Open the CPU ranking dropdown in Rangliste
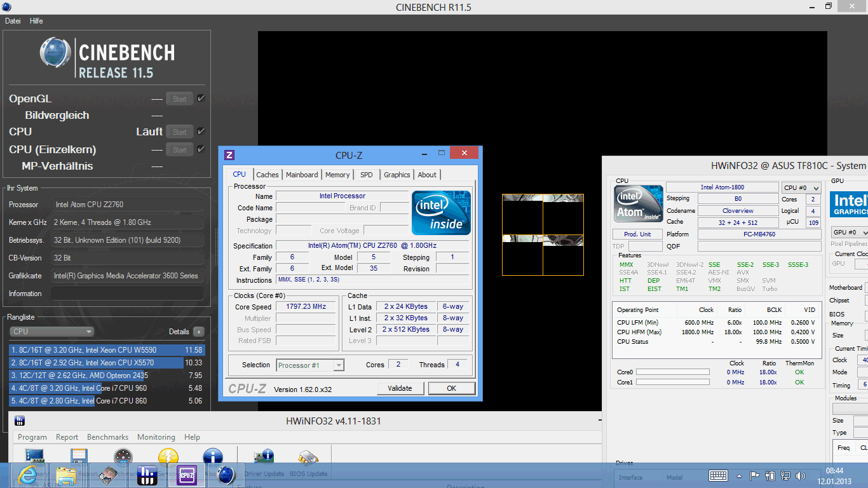The height and width of the screenshot is (488, 868). coord(52,332)
